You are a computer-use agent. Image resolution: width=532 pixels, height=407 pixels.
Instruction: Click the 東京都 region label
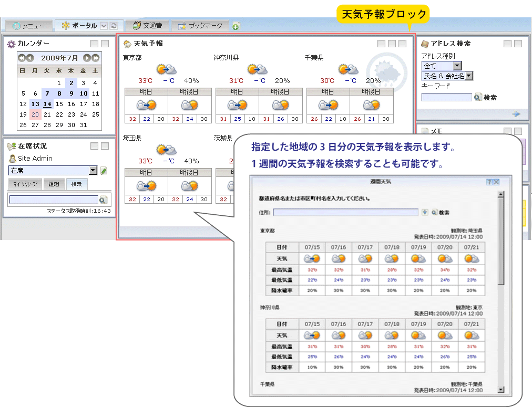[x=132, y=58]
